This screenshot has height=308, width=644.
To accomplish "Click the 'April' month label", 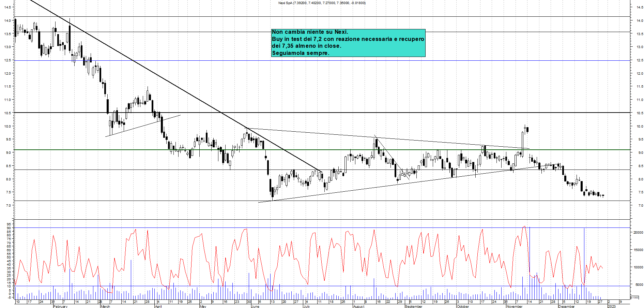I will click(158, 306).
